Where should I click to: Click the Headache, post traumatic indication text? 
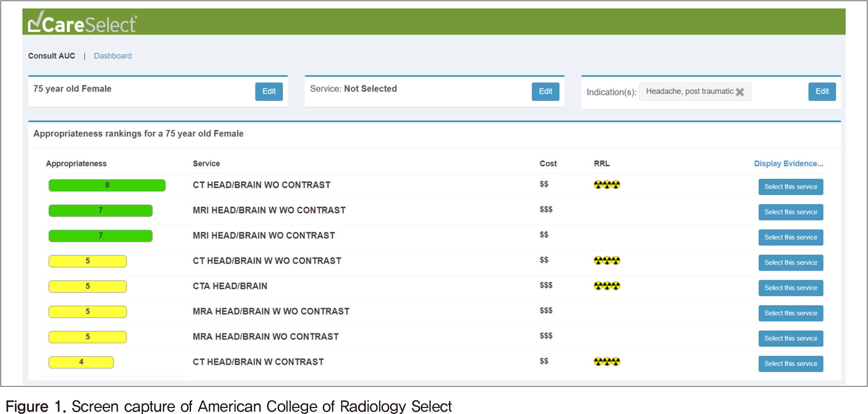coord(690,92)
